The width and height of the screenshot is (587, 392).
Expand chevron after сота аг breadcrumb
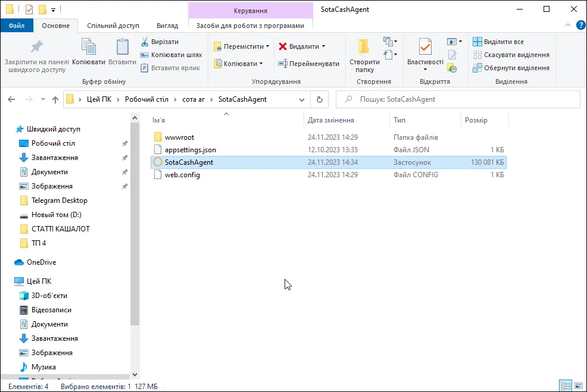tap(211, 99)
